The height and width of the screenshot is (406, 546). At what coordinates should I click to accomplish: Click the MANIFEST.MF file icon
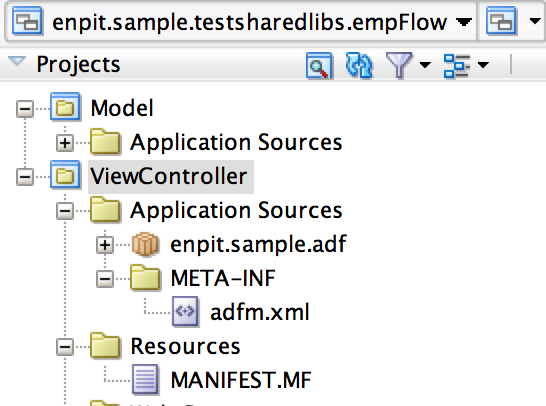point(145,379)
